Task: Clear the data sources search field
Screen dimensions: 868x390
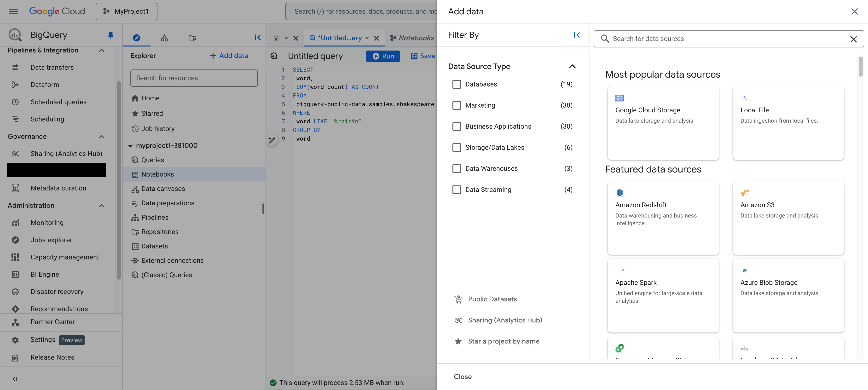Action: coord(854,39)
